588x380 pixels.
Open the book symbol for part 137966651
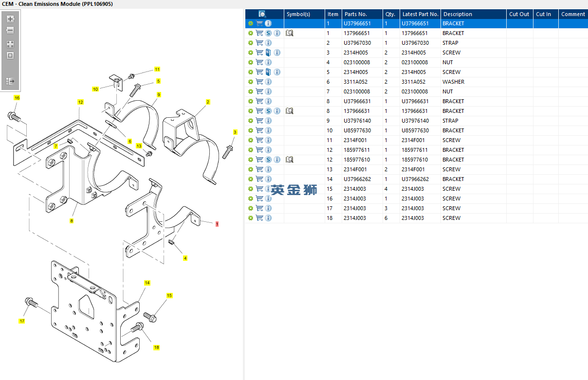click(290, 33)
